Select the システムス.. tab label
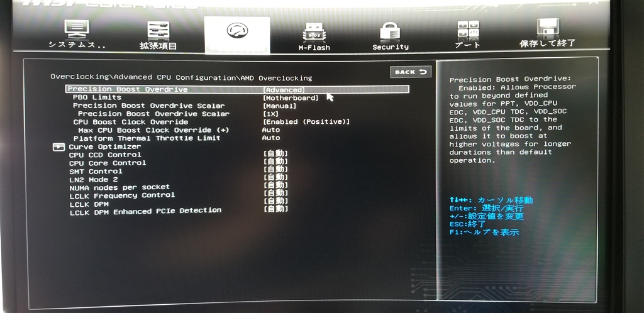 tap(77, 45)
